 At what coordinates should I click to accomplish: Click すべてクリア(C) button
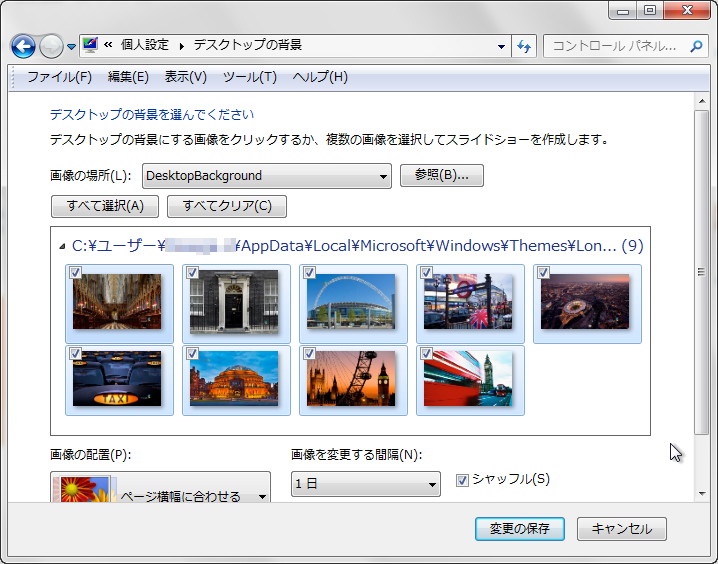coord(227,206)
